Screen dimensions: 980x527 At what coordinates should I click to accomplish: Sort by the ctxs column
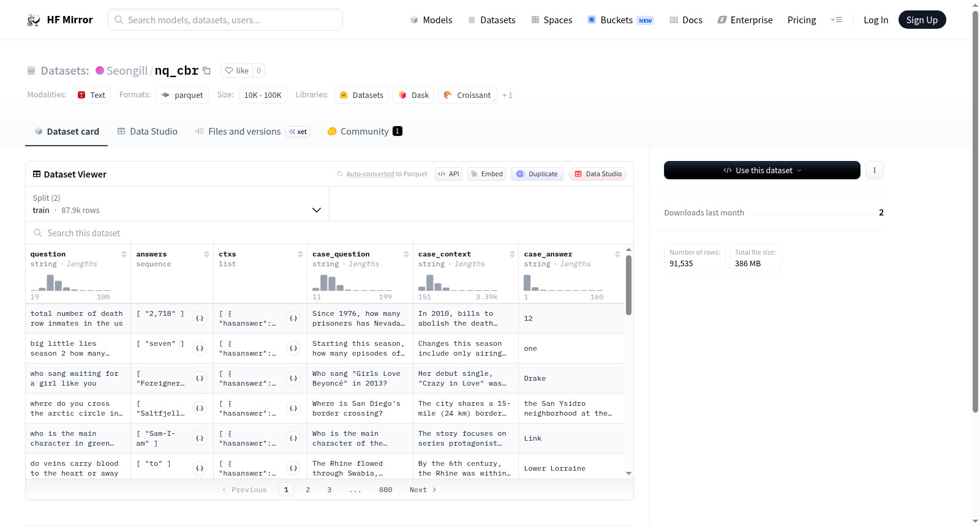pos(300,254)
